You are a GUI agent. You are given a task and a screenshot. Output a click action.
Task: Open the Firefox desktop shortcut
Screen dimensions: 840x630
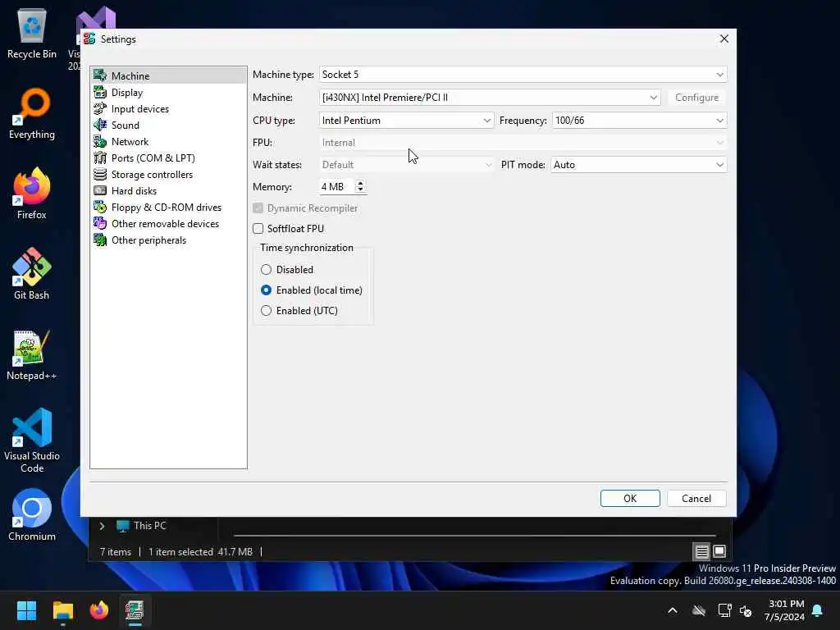point(32,194)
